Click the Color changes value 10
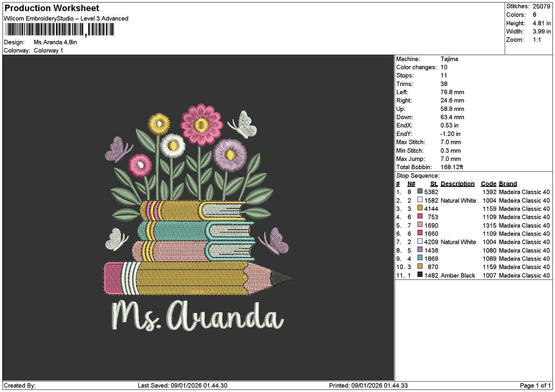The image size is (555, 392). pyautogui.click(x=444, y=67)
